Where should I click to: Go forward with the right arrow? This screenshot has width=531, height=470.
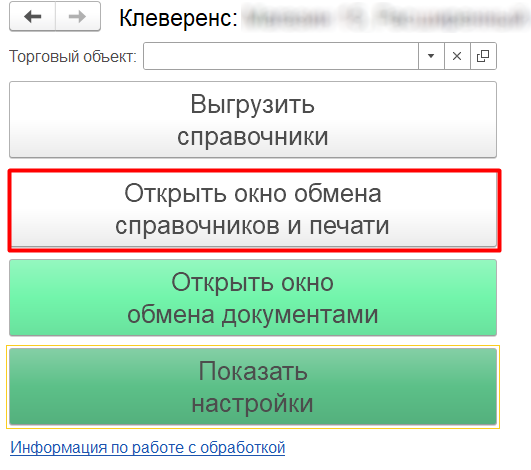[78, 16]
